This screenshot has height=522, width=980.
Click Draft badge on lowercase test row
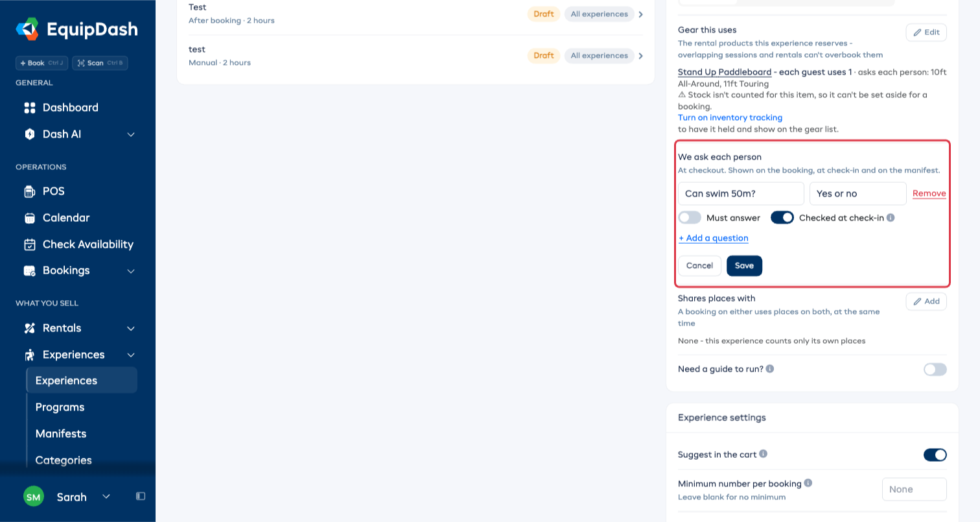coord(544,56)
